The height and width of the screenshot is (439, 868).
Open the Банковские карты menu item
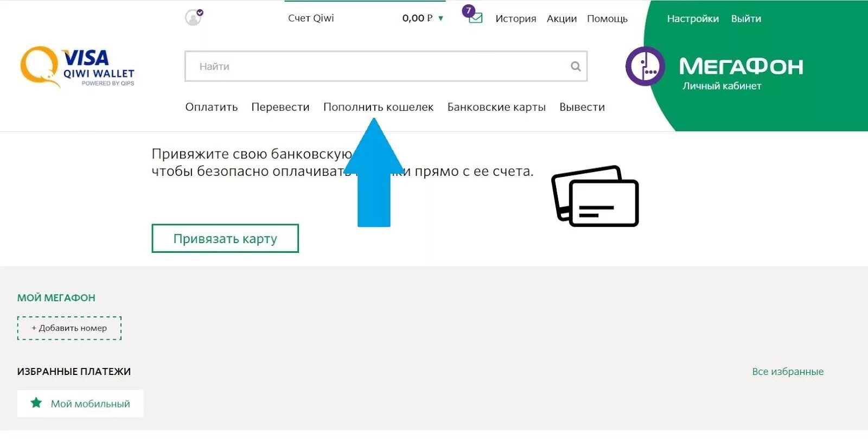496,107
